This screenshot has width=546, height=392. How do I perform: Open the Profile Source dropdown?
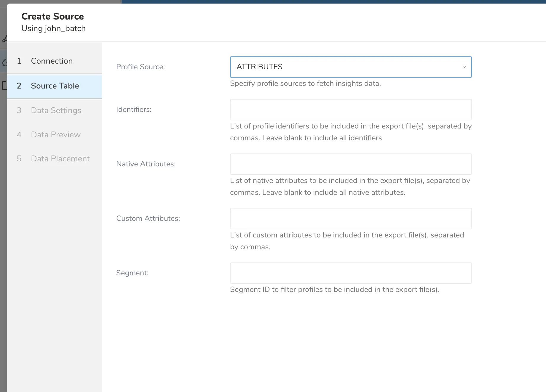click(351, 67)
